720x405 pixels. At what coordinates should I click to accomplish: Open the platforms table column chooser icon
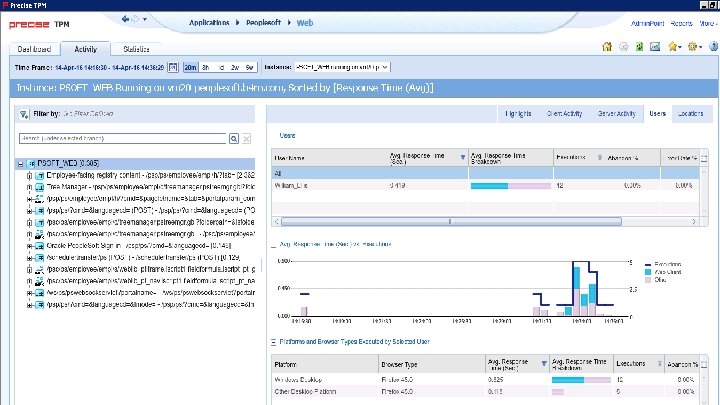[704, 365]
